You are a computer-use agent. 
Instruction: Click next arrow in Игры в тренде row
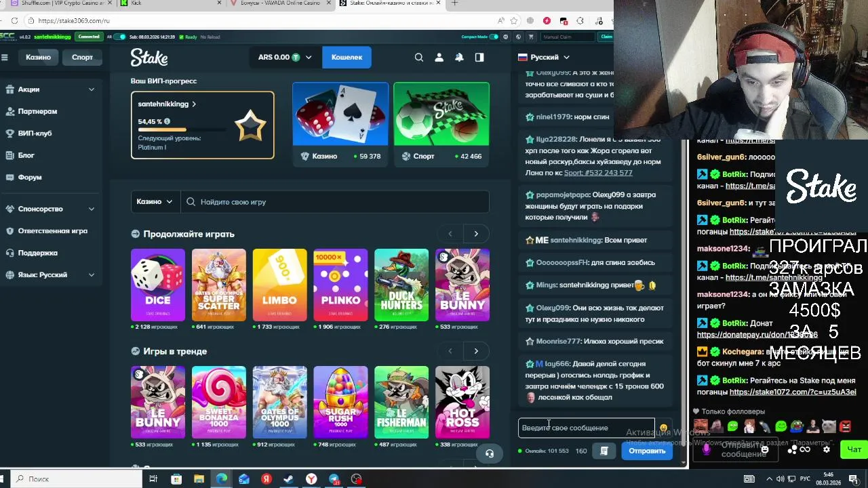pos(476,351)
